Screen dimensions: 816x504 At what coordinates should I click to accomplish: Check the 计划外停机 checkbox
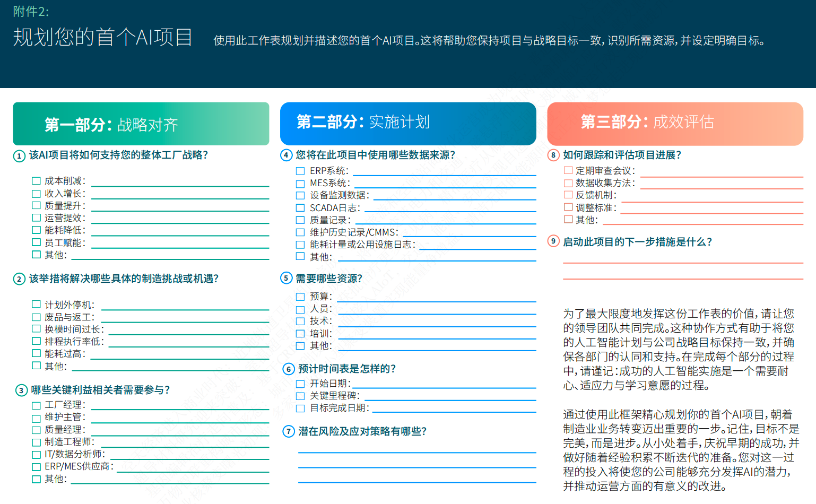coord(36,304)
